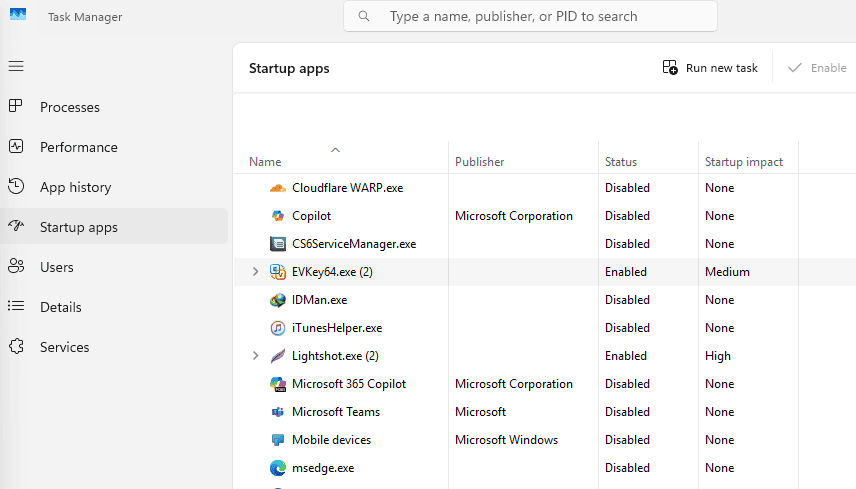Click None impact of Cloudflare WARP row
The width and height of the screenshot is (856, 489).
point(720,188)
